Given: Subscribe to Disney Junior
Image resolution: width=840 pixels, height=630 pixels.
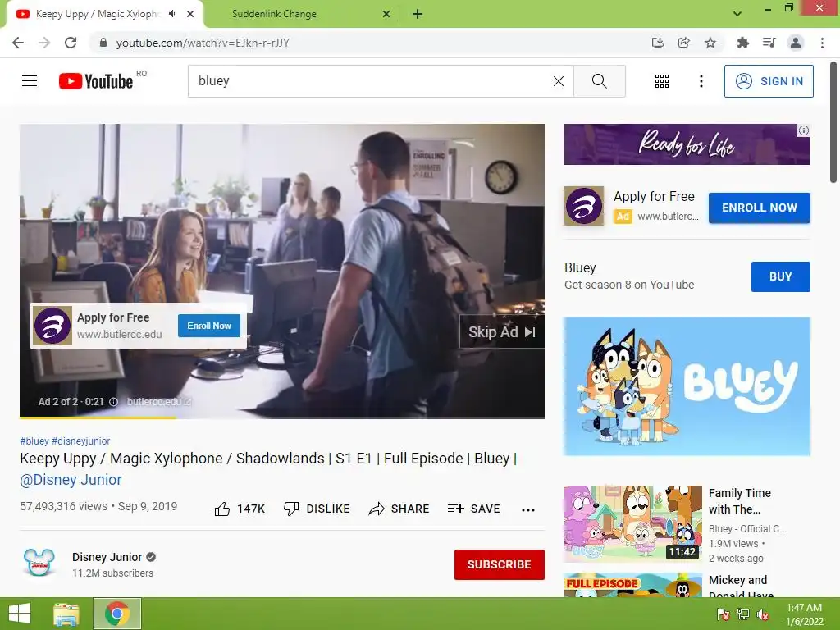Looking at the screenshot, I should (x=500, y=564).
